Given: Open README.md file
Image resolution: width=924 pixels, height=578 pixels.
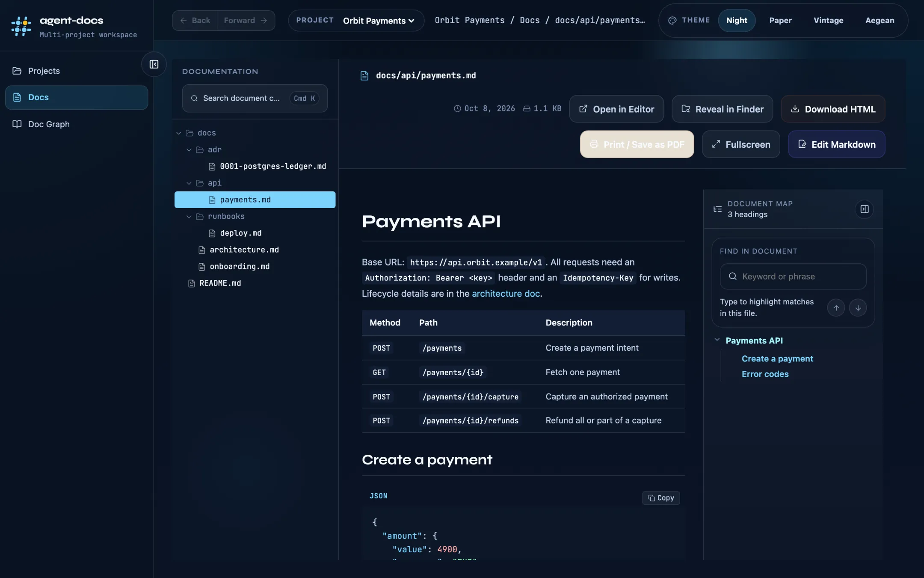Looking at the screenshot, I should (x=255, y=283).
